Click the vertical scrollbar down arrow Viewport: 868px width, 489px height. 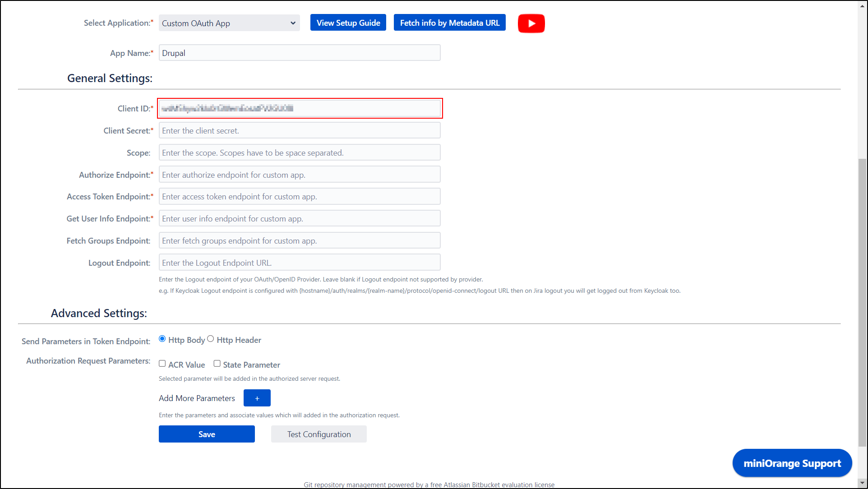point(863,482)
